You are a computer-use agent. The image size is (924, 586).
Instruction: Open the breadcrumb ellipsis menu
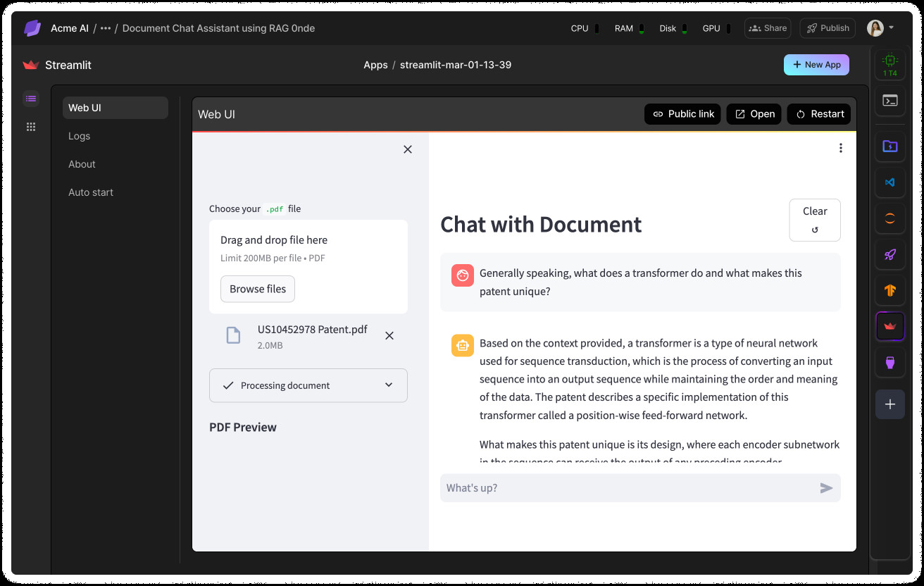[106, 28]
